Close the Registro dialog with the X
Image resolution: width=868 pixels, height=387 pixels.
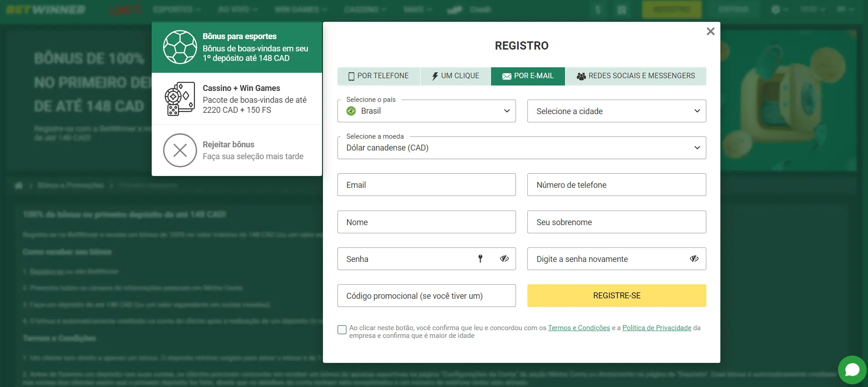[710, 31]
